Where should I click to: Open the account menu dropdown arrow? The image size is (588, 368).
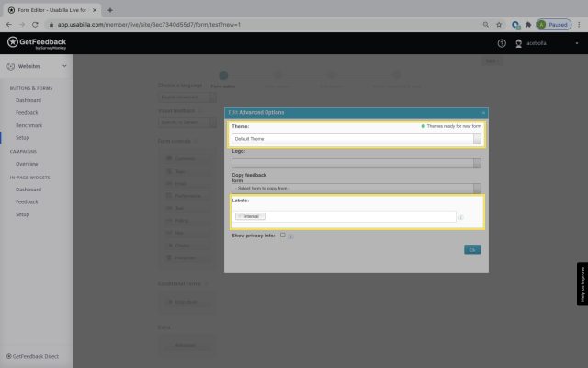click(x=577, y=43)
